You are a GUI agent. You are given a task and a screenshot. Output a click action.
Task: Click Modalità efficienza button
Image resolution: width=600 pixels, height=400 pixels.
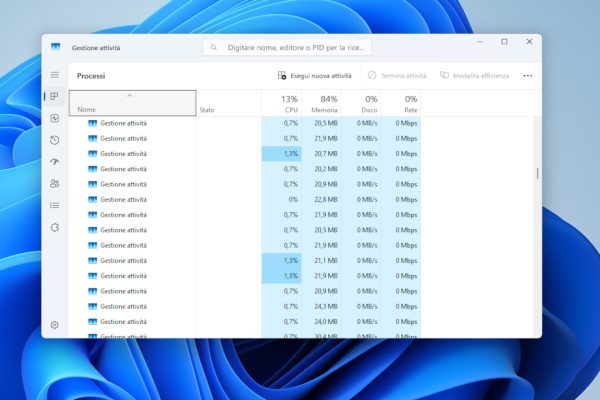pos(474,76)
